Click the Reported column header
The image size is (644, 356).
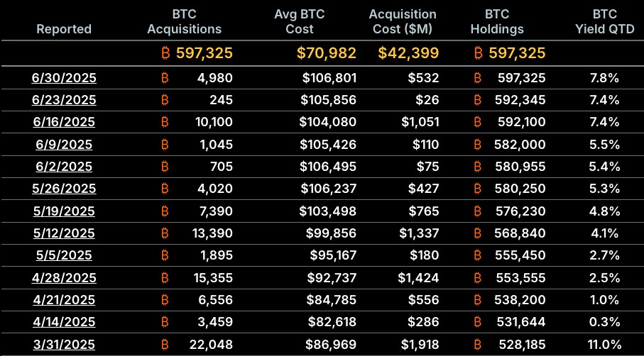[x=64, y=29]
